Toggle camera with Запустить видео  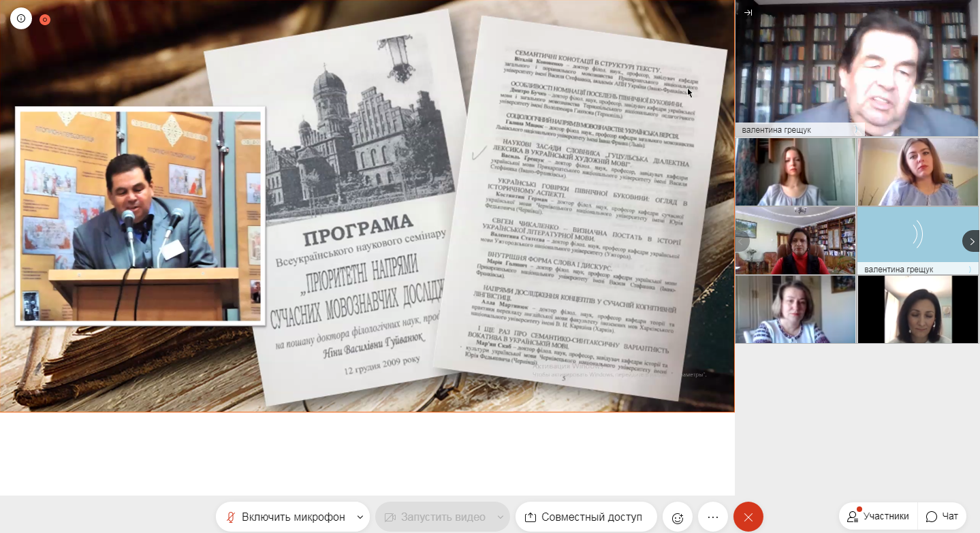436,517
